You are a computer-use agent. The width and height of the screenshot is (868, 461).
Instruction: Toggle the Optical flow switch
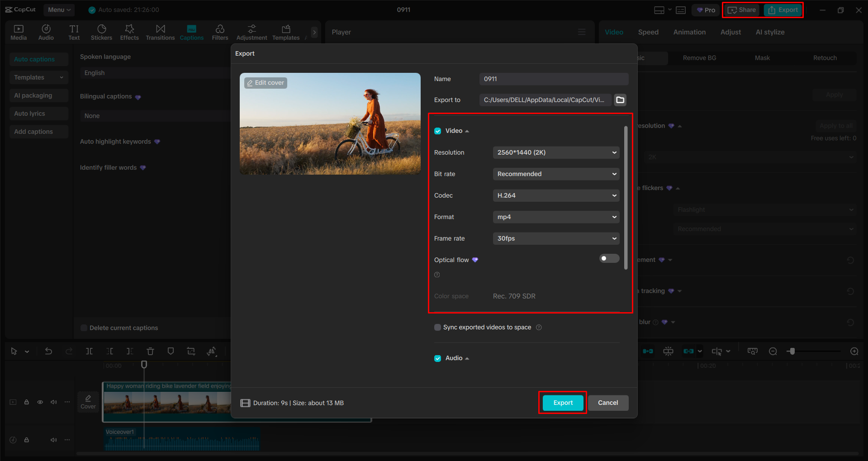609,258
